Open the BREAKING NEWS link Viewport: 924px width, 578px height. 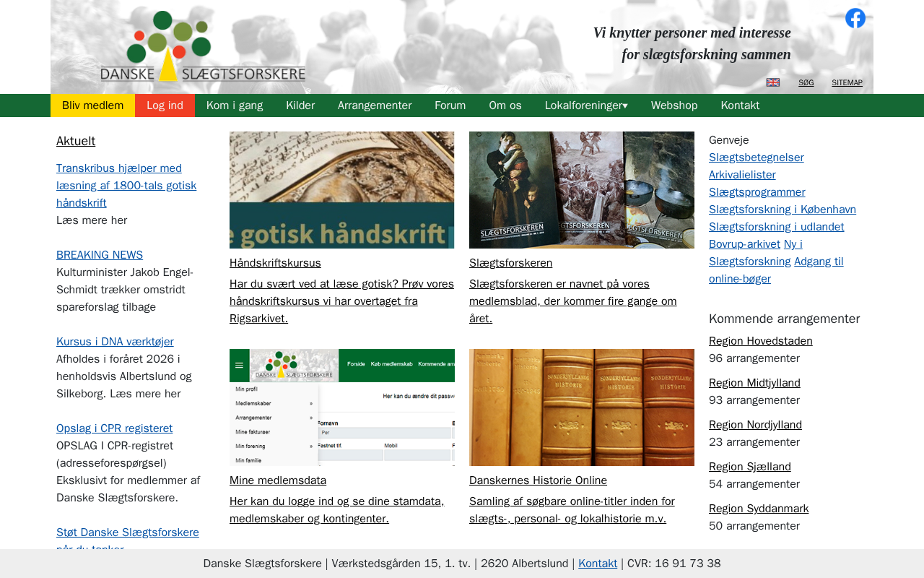tap(100, 255)
